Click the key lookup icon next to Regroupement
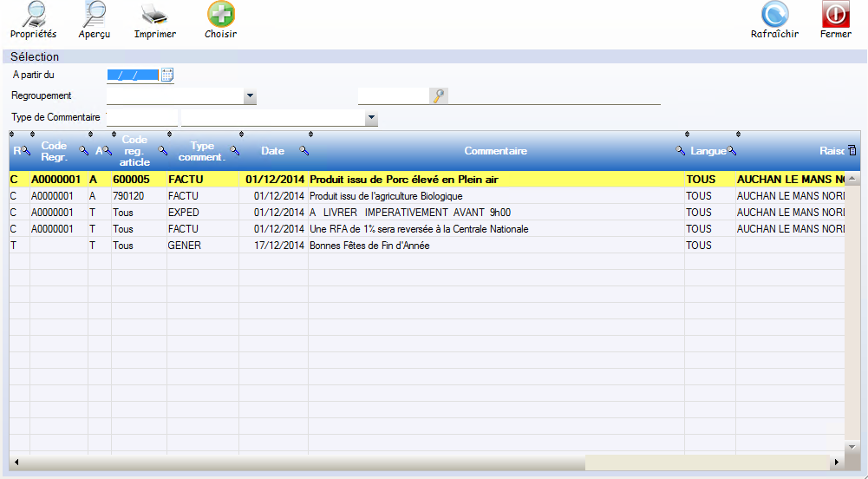 [x=439, y=96]
